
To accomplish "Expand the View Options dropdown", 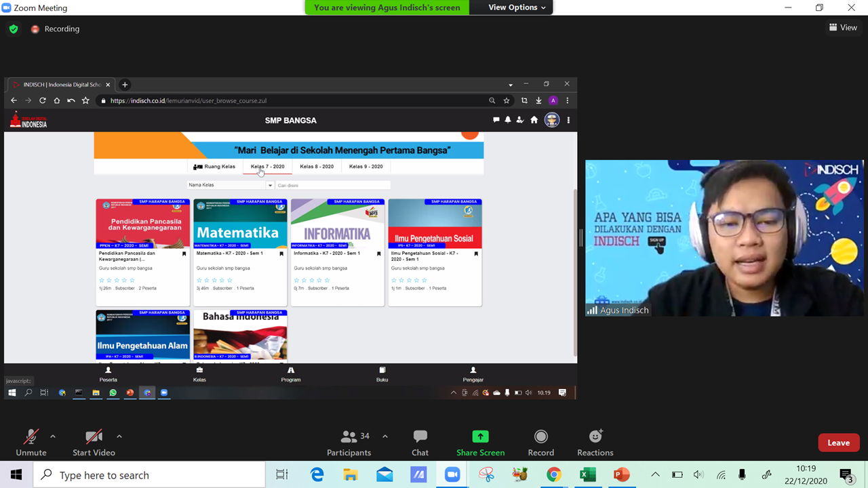I will (x=517, y=7).
